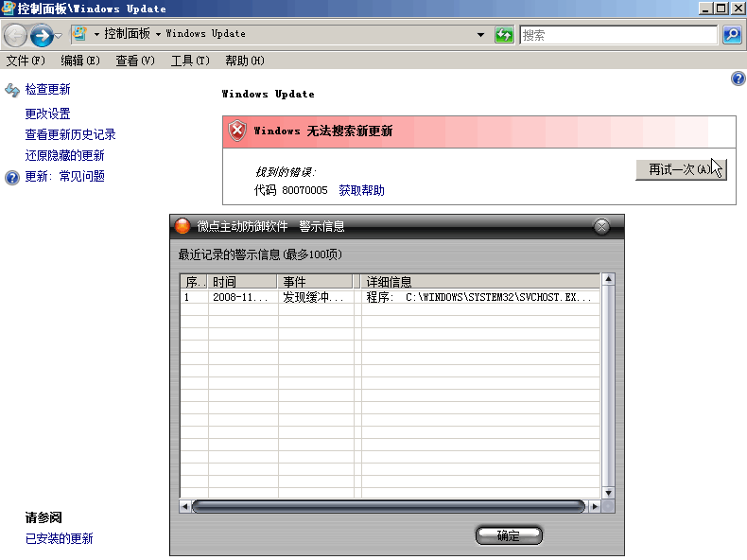Image resolution: width=747 pixels, height=560 pixels.
Task: Minimize the Windows Update window
Action: (706, 9)
